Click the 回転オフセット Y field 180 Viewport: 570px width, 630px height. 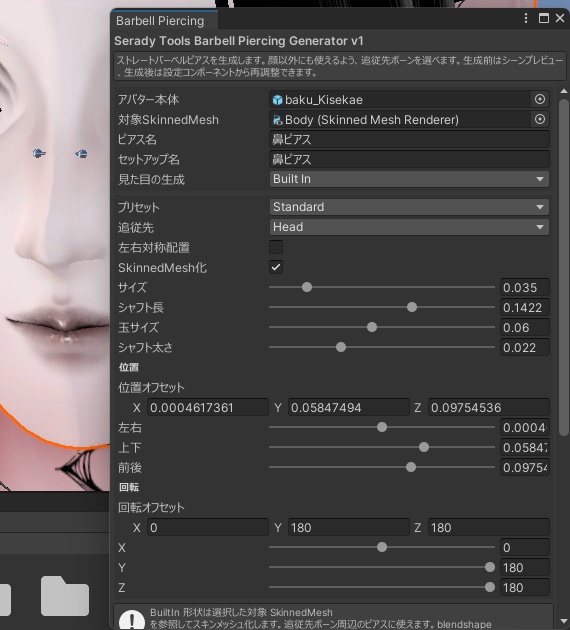pyautogui.click(x=348, y=527)
